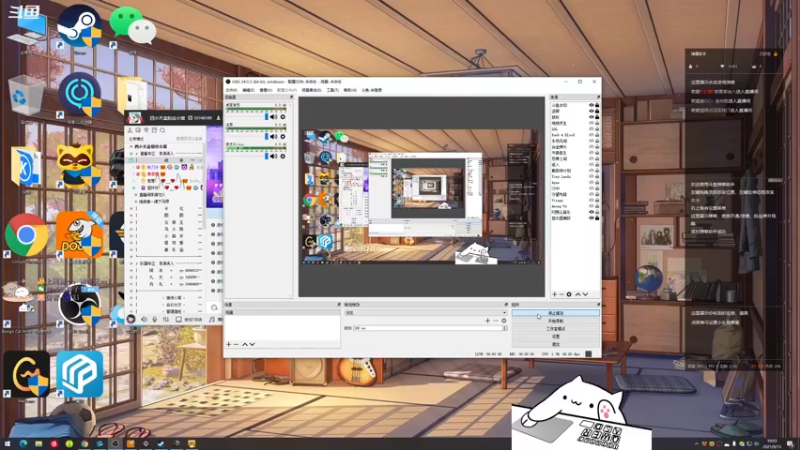
Task: Mute the bottom audio mixer channel speaker
Action: pyautogui.click(x=273, y=156)
